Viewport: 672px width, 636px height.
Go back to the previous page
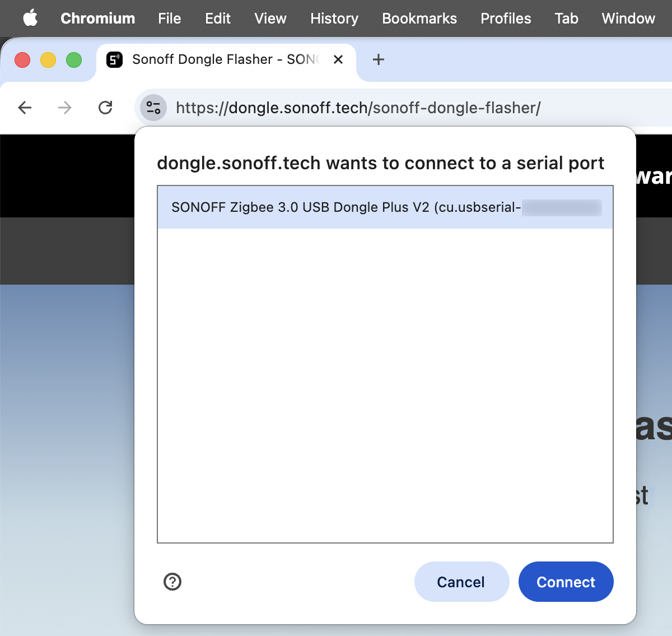coord(25,108)
